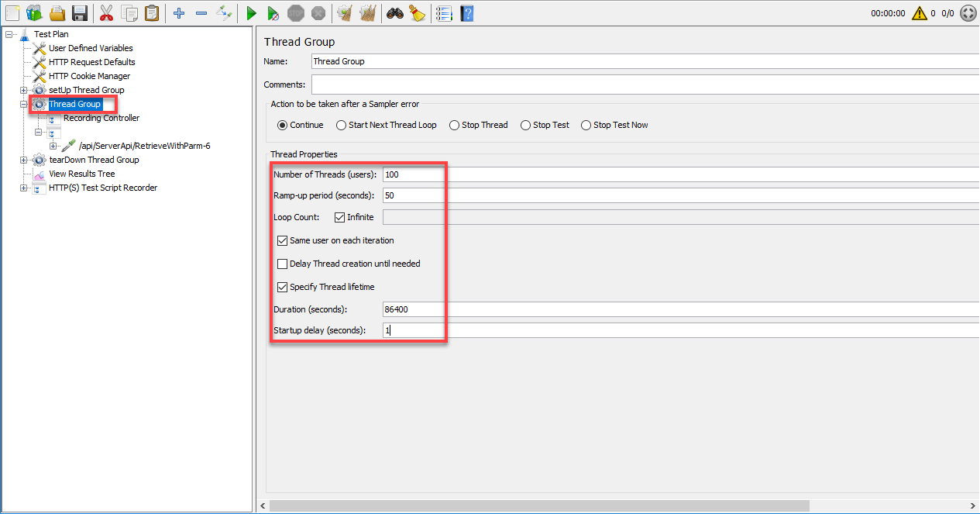980x514 pixels.
Task: Click the Save test plan floppy icon
Action: [79, 13]
